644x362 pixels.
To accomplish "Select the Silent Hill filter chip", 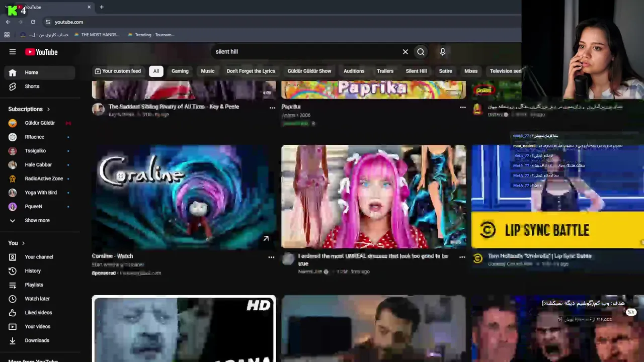I will coord(416,71).
